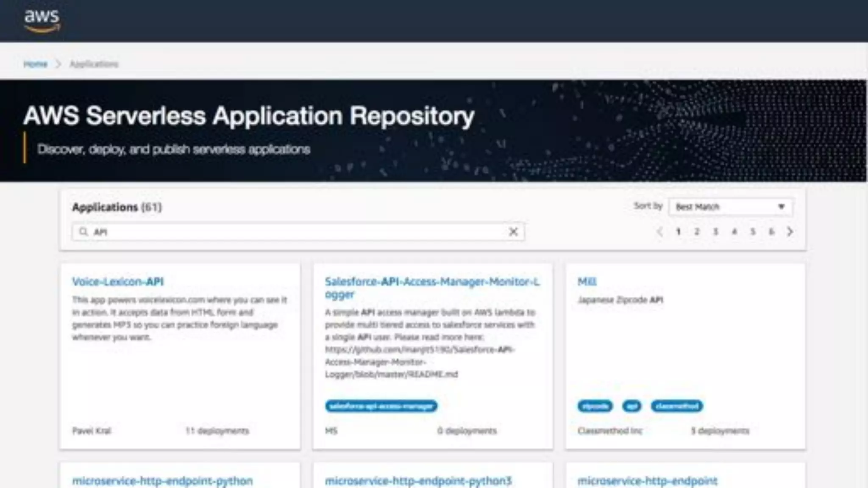
Task: Click the classmethod tag on the Mill card
Action: (x=676, y=406)
